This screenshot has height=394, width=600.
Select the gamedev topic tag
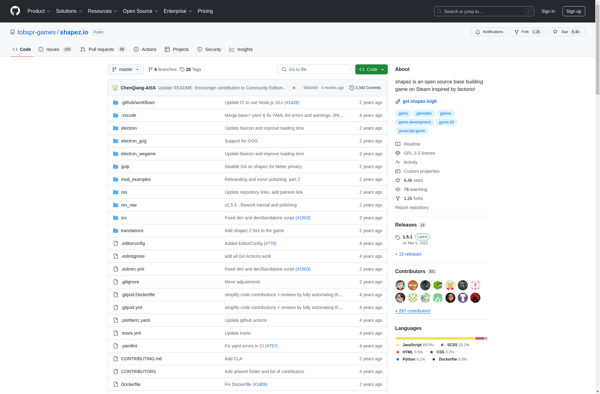coord(424,113)
